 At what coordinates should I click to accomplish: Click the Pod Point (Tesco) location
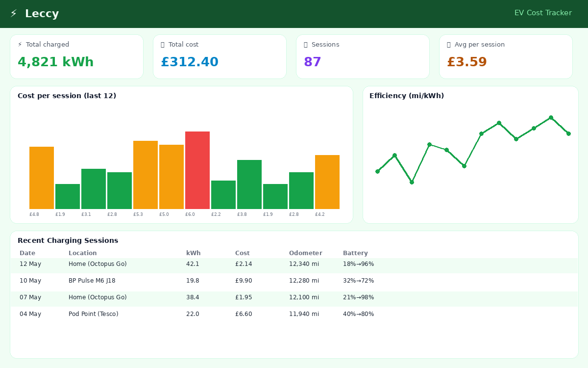(x=94, y=314)
